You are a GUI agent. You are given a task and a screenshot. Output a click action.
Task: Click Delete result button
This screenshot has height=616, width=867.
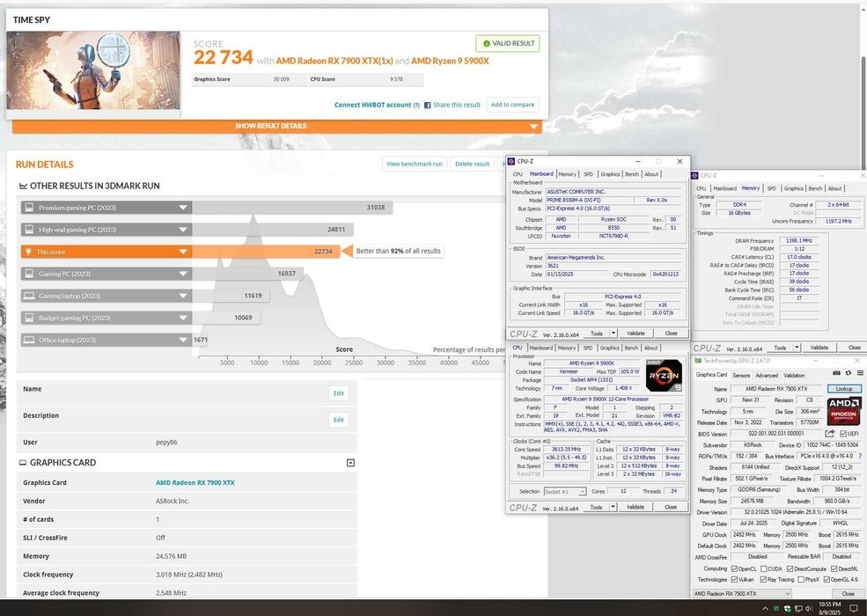472,165
